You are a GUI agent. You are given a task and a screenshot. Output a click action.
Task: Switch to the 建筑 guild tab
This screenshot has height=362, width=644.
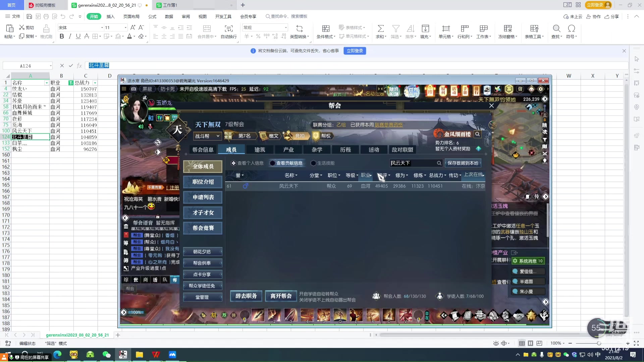tap(260, 150)
